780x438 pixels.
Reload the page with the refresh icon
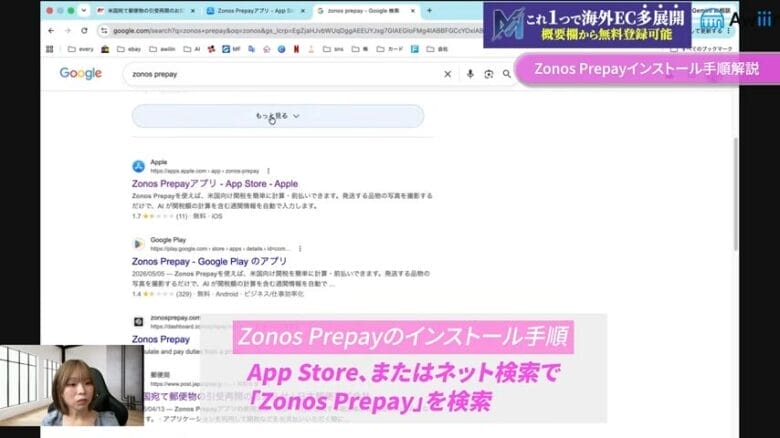[x=84, y=31]
